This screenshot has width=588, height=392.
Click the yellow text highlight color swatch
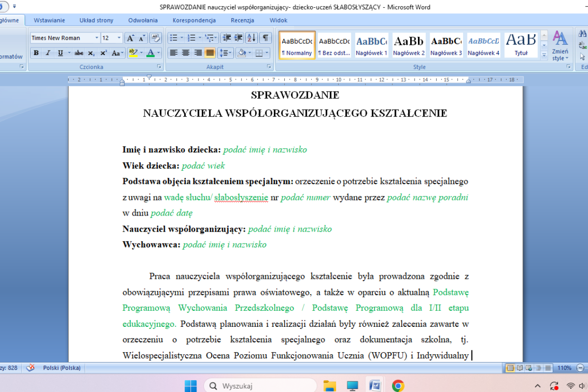pyautogui.click(x=132, y=53)
